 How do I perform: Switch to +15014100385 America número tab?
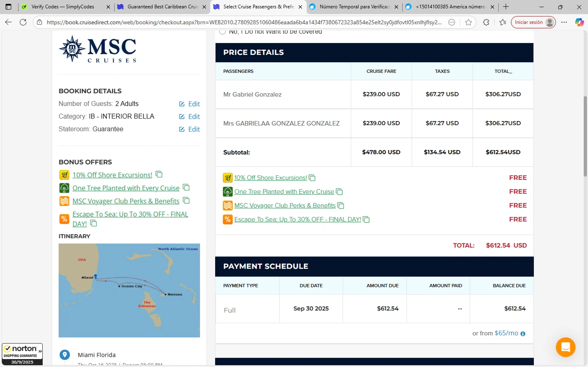[450, 7]
